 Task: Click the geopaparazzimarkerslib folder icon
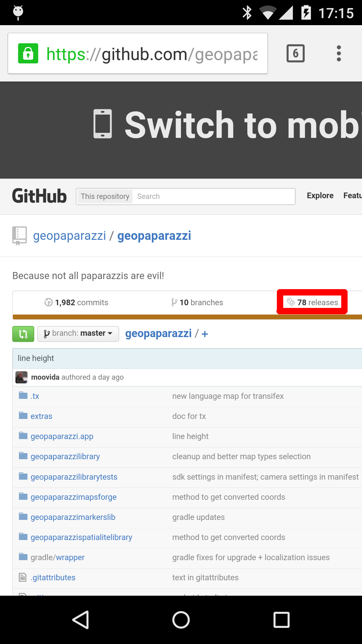[23, 517]
